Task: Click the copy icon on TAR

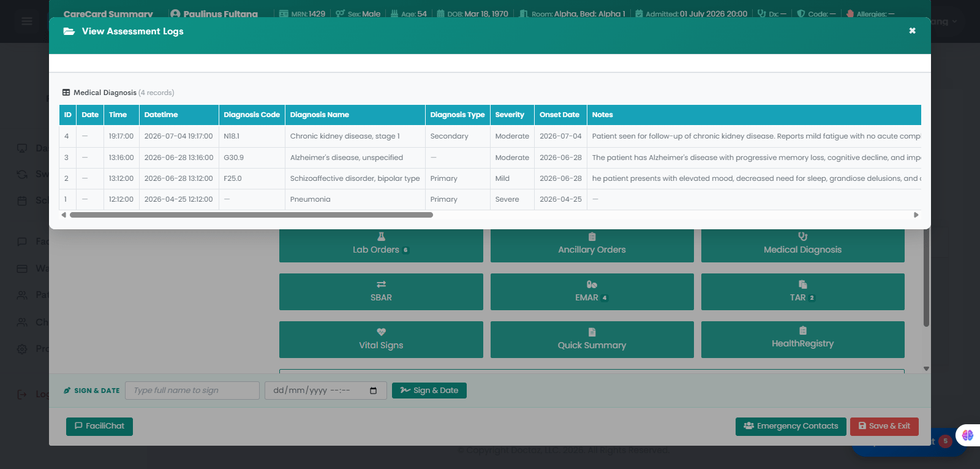Action: click(802, 284)
